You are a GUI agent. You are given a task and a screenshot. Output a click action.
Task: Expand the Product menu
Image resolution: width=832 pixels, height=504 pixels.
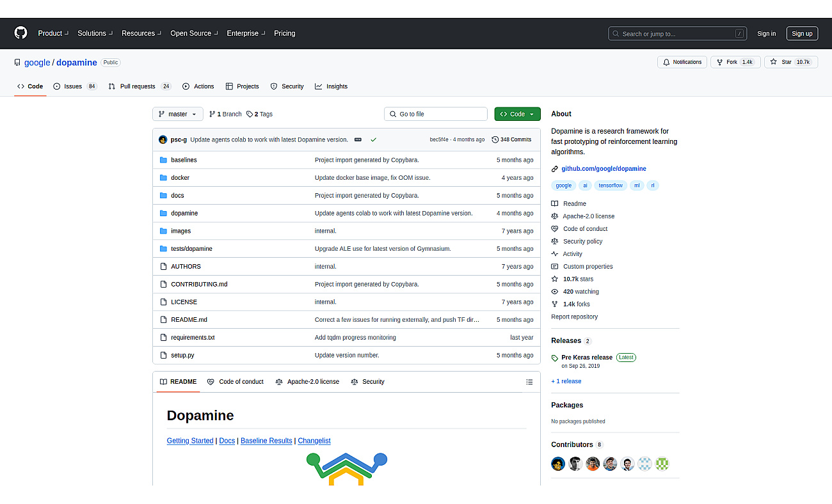pos(53,33)
